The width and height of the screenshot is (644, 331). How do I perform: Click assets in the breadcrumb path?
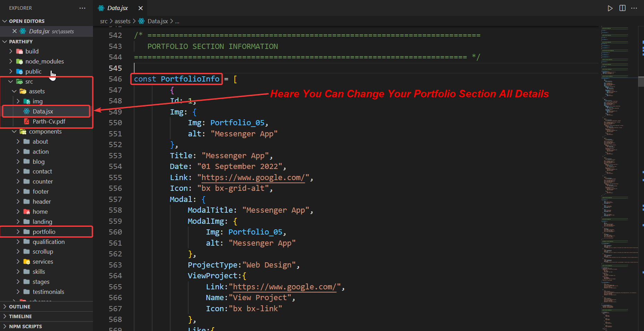pos(122,21)
